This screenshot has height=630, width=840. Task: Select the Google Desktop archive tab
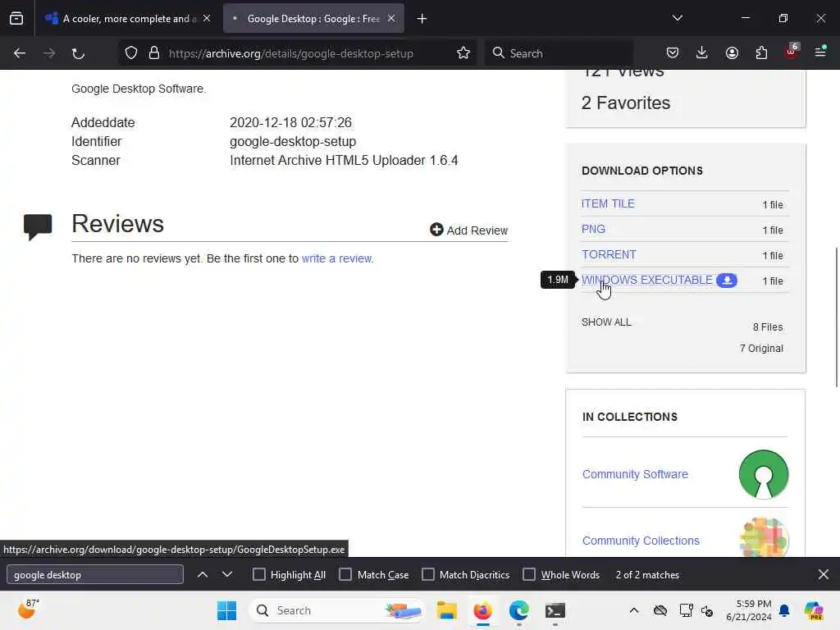[313, 19]
